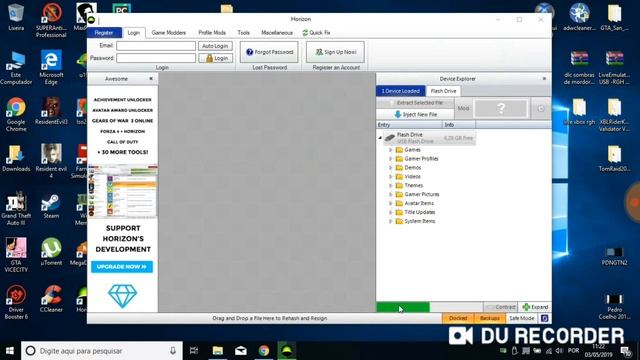Expand the Games folder
Viewport: 640px width, 360px height.
390,150
